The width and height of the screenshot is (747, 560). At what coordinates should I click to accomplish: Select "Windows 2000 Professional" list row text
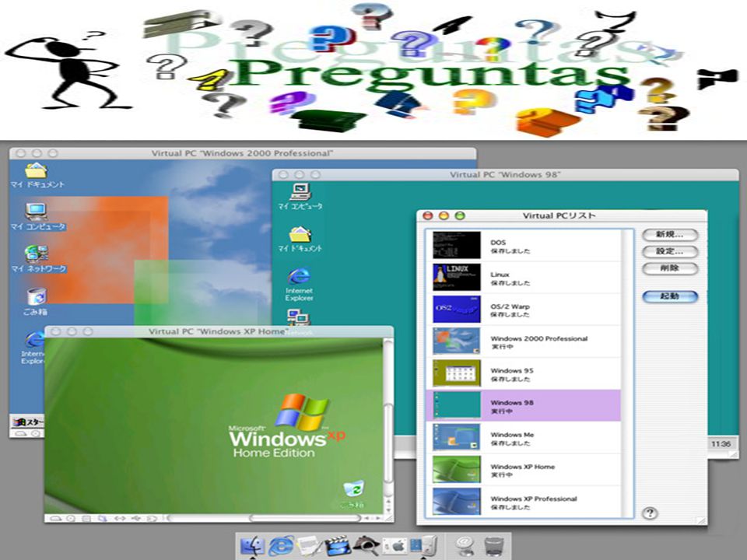click(x=538, y=338)
